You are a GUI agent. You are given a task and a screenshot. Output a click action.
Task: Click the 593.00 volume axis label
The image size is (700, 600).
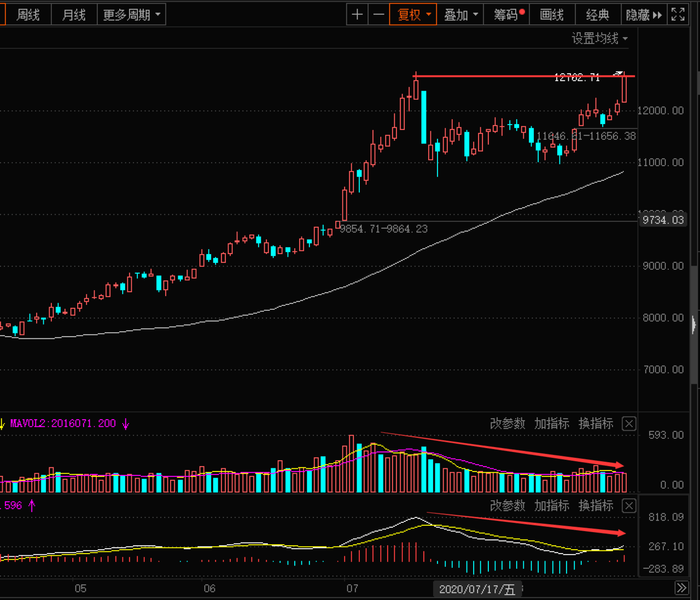point(666,435)
